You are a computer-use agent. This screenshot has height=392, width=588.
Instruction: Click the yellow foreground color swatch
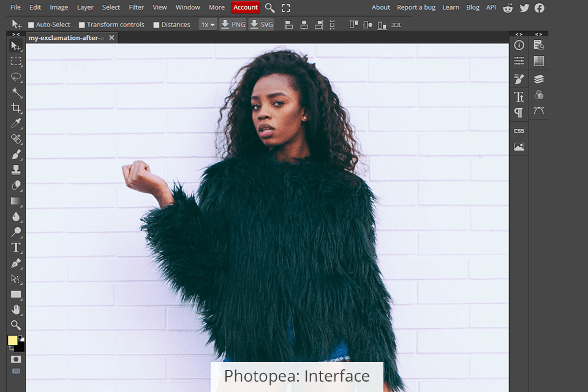pos(13,341)
